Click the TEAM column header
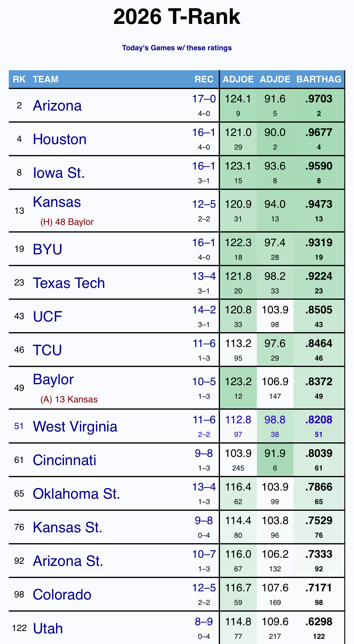 click(x=45, y=79)
